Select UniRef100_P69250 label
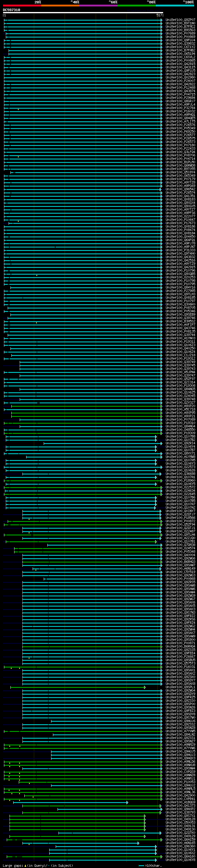Viewport: 197px width, 868px height. pyautogui.click(x=180, y=131)
